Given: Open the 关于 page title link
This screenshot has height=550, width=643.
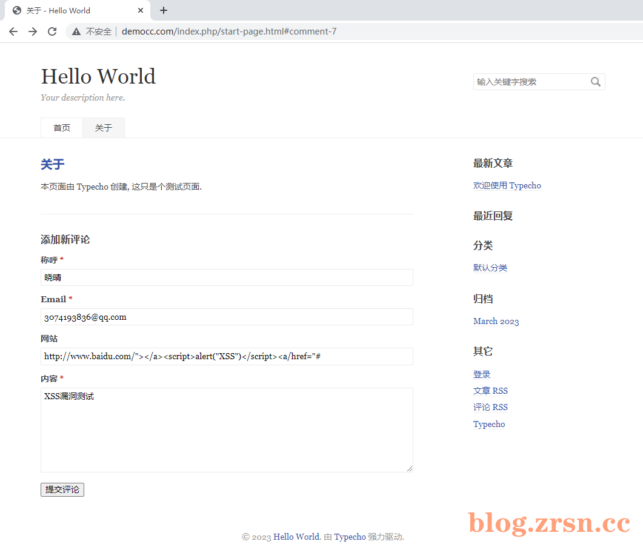Looking at the screenshot, I should click(52, 164).
